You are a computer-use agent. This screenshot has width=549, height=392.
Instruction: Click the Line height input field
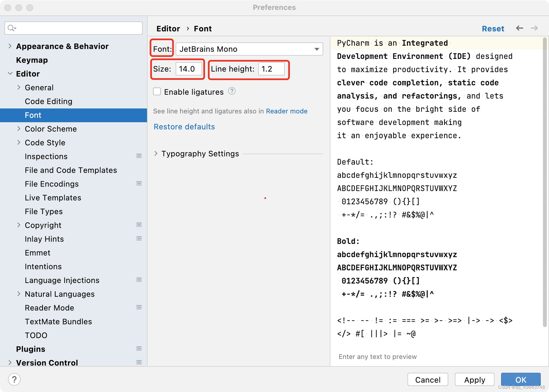click(271, 69)
